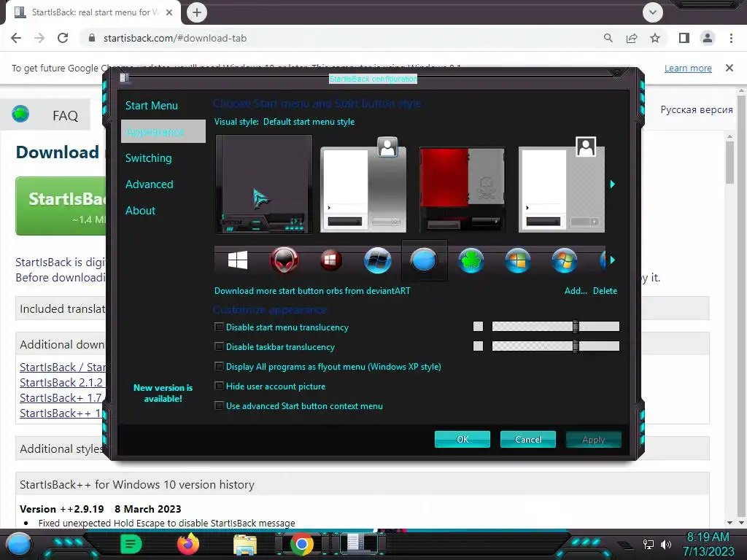Open a new Chrome tab
Screen dimensions: 747x560
[197, 12]
